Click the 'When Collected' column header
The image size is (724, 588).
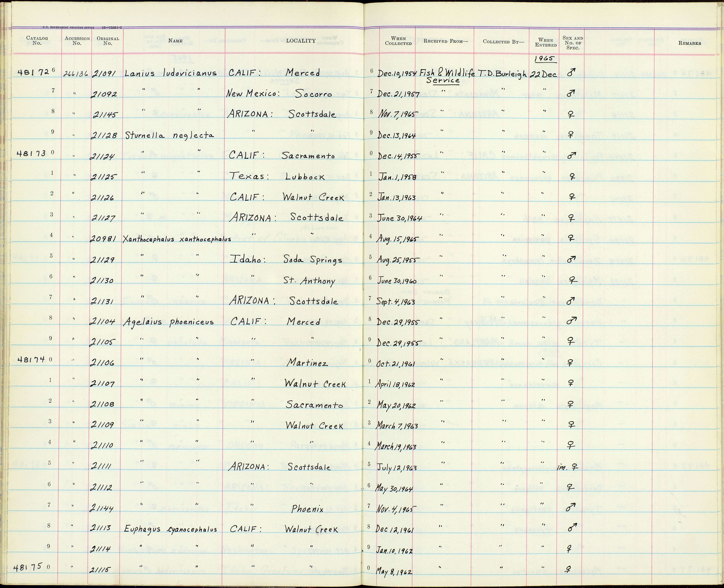[x=398, y=41]
